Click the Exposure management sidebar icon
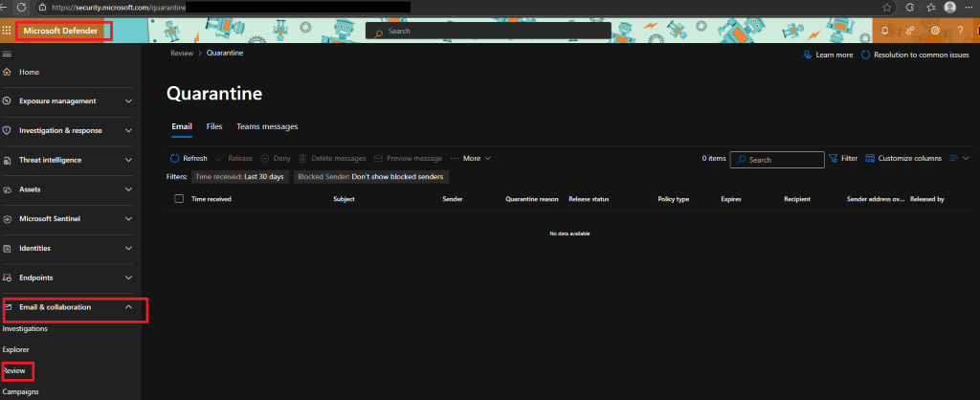Image resolution: width=980 pixels, height=400 pixels. [x=7, y=100]
